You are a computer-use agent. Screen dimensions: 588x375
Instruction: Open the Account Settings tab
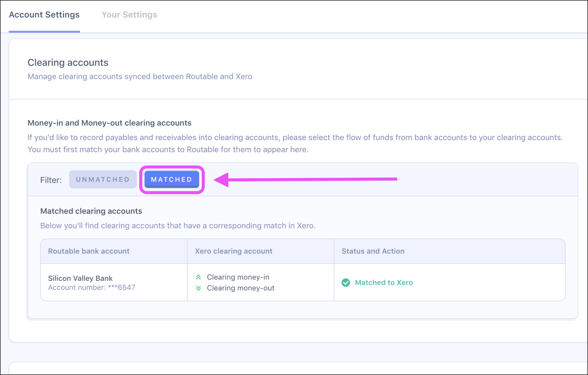coord(44,15)
